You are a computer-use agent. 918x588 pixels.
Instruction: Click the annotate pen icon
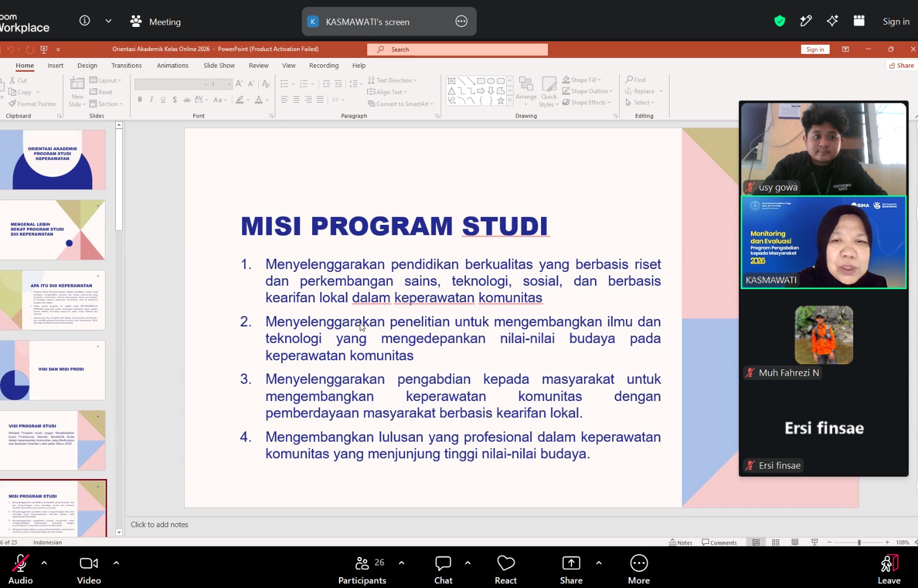click(806, 21)
